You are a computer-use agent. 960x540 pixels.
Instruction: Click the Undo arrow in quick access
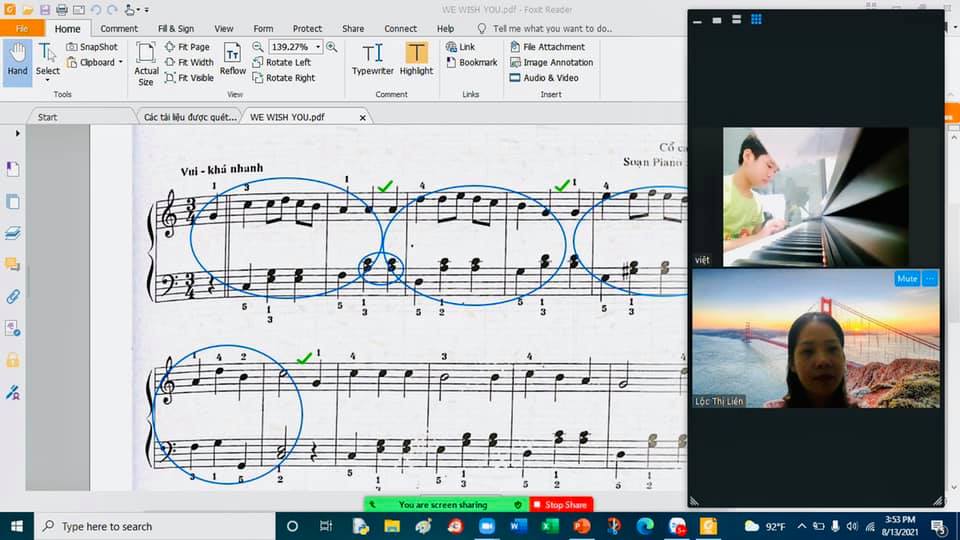coord(96,10)
